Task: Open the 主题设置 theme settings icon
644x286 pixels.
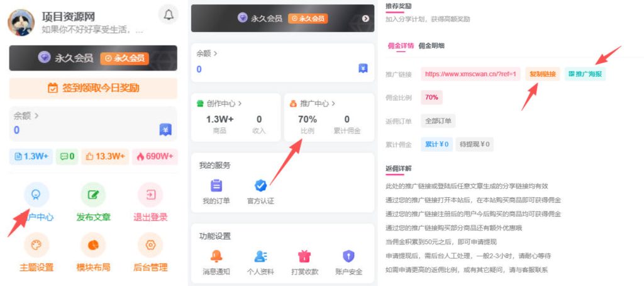Action: point(36,245)
